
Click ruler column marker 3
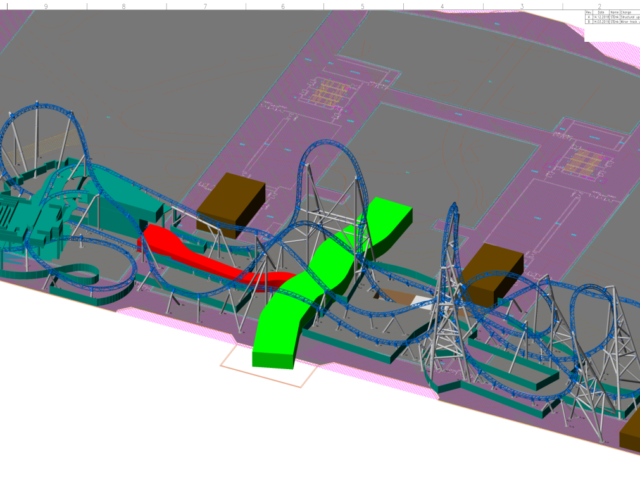point(522,6)
